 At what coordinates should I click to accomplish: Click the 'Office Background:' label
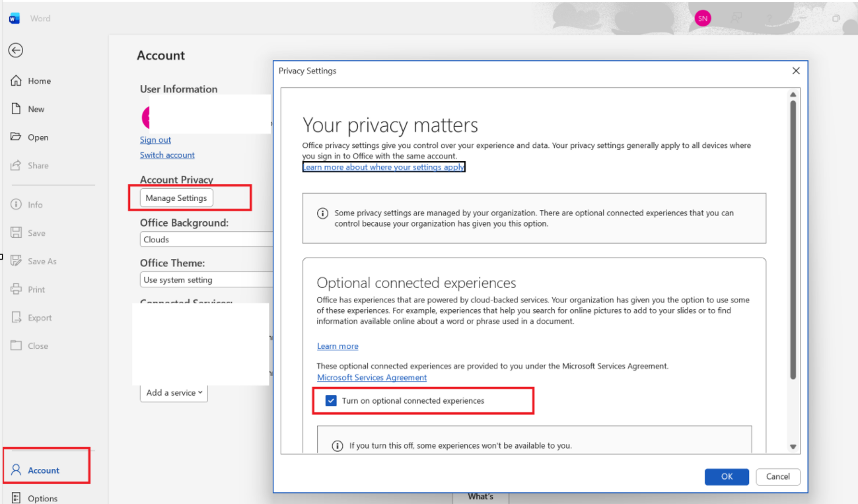pyautogui.click(x=184, y=223)
